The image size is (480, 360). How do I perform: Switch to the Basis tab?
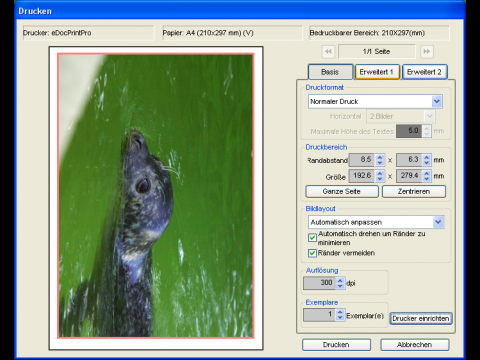330,72
